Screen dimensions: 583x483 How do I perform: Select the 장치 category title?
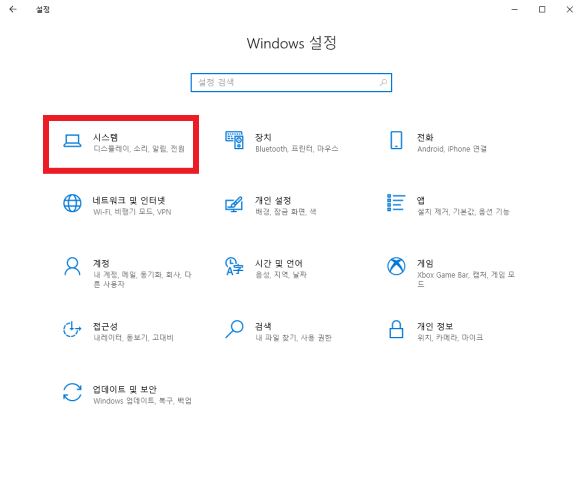pos(263,138)
